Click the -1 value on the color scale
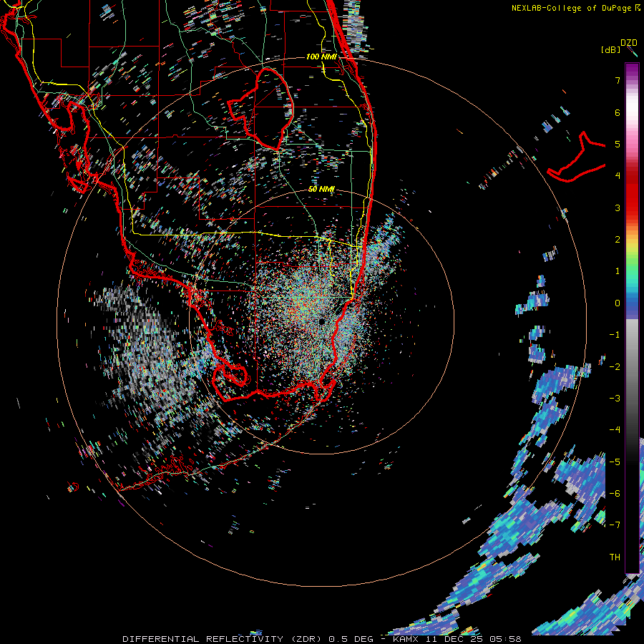The width and height of the screenshot is (644, 644). [x=615, y=335]
